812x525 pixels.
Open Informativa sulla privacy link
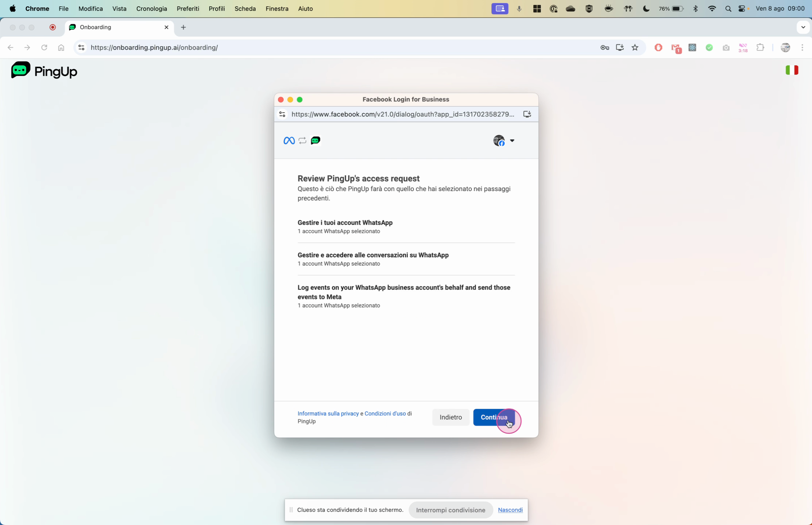[328, 413]
